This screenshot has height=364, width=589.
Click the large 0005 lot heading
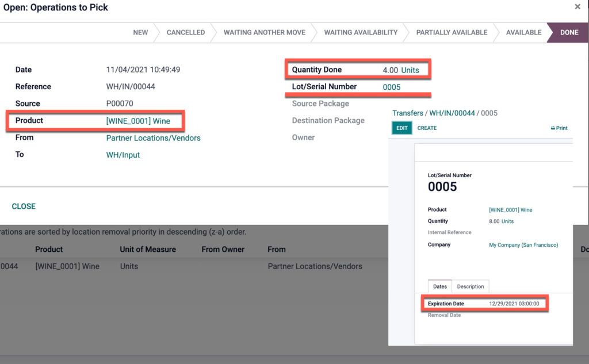(x=442, y=187)
